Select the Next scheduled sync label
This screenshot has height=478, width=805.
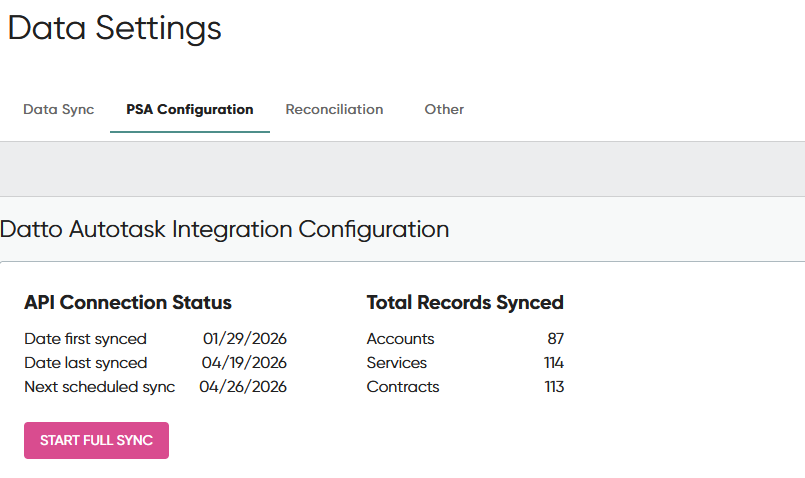(x=100, y=387)
